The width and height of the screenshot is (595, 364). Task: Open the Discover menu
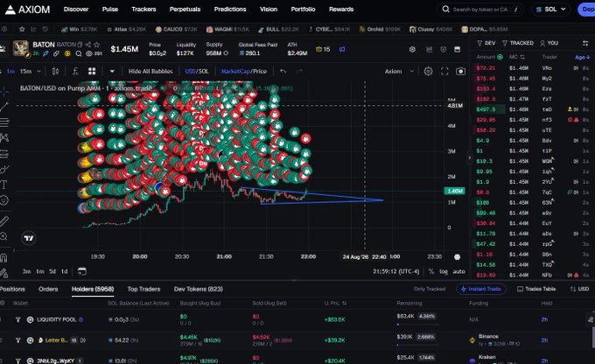pos(76,9)
